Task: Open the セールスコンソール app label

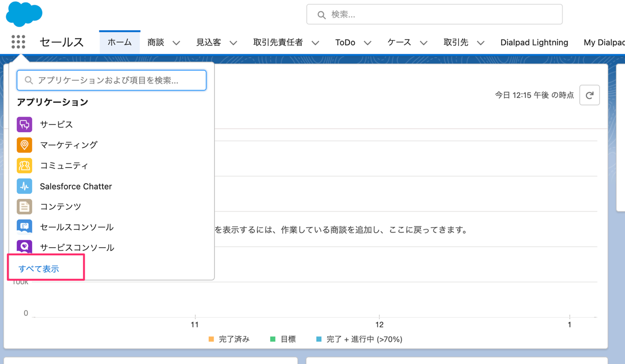Action: (77, 227)
